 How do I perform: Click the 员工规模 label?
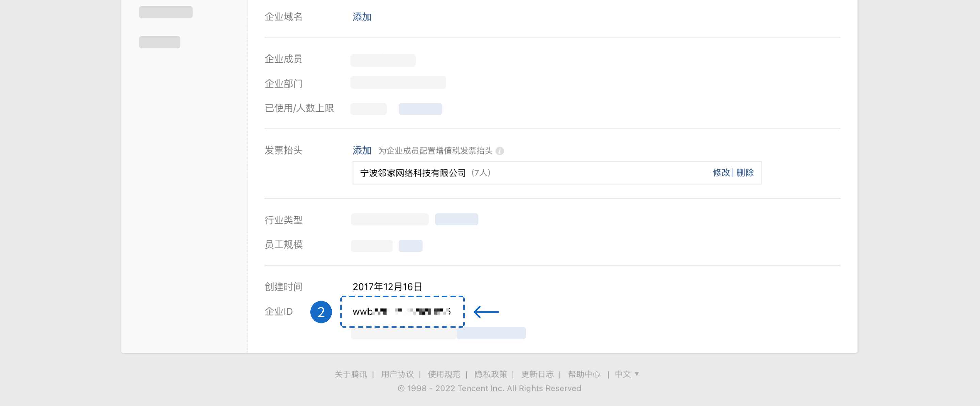283,245
